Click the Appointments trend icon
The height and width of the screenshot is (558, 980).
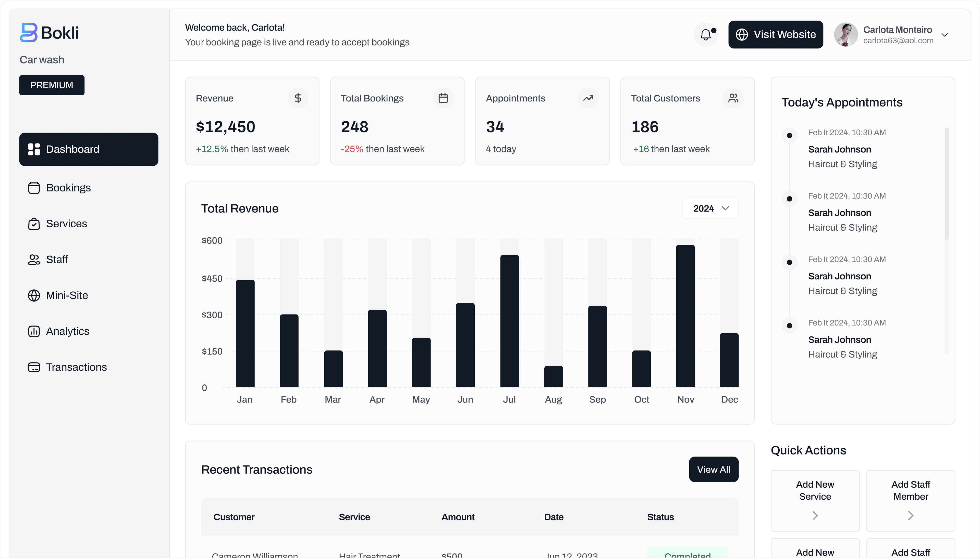coord(588,98)
